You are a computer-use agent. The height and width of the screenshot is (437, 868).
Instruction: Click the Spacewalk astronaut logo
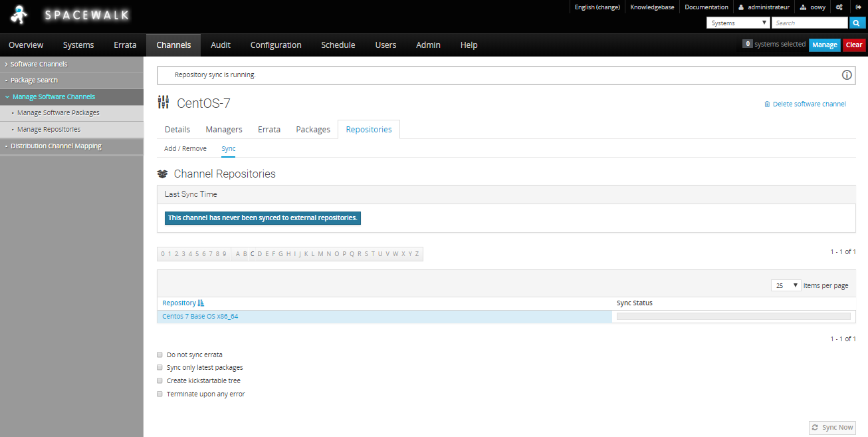coord(21,15)
